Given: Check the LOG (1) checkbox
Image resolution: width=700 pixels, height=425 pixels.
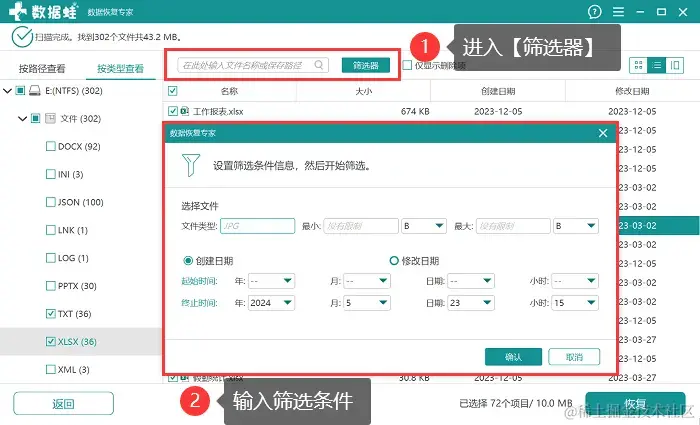Looking at the screenshot, I should 51,258.
